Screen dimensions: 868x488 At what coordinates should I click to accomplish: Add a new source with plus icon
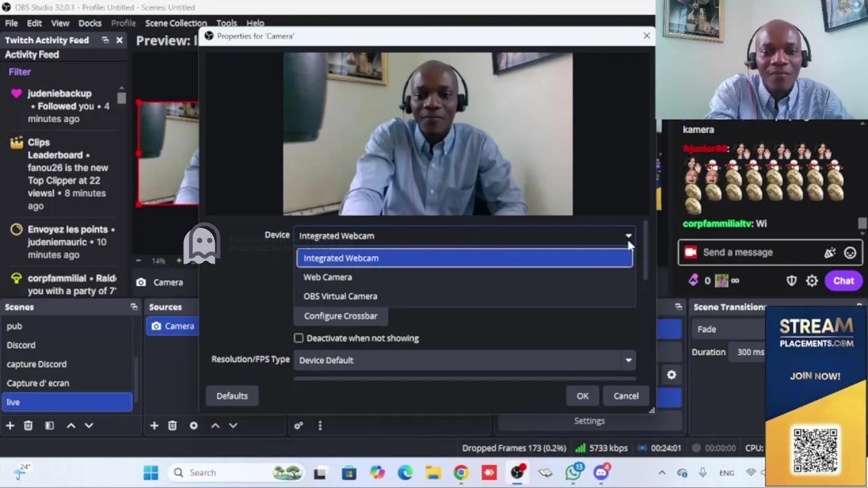(154, 426)
